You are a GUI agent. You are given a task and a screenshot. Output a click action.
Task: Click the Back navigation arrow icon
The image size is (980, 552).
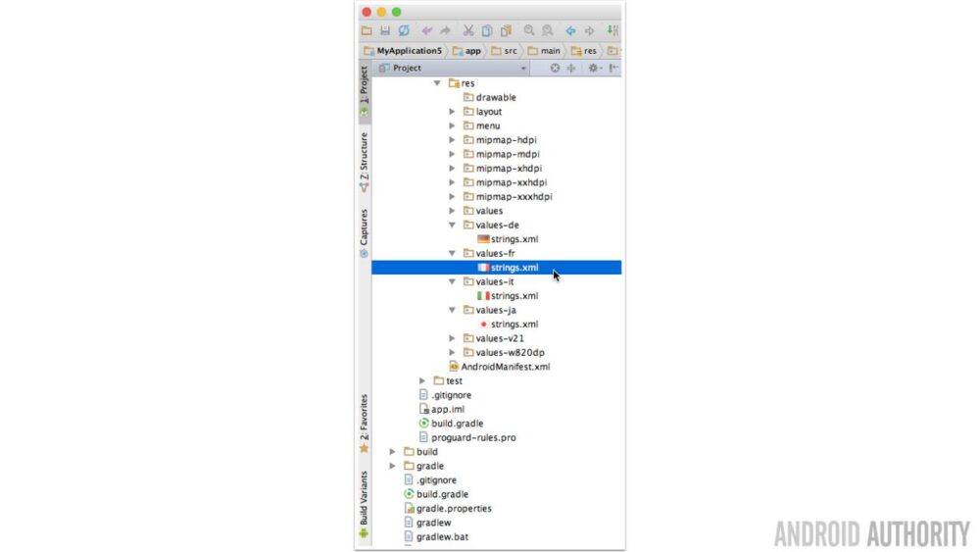(570, 30)
